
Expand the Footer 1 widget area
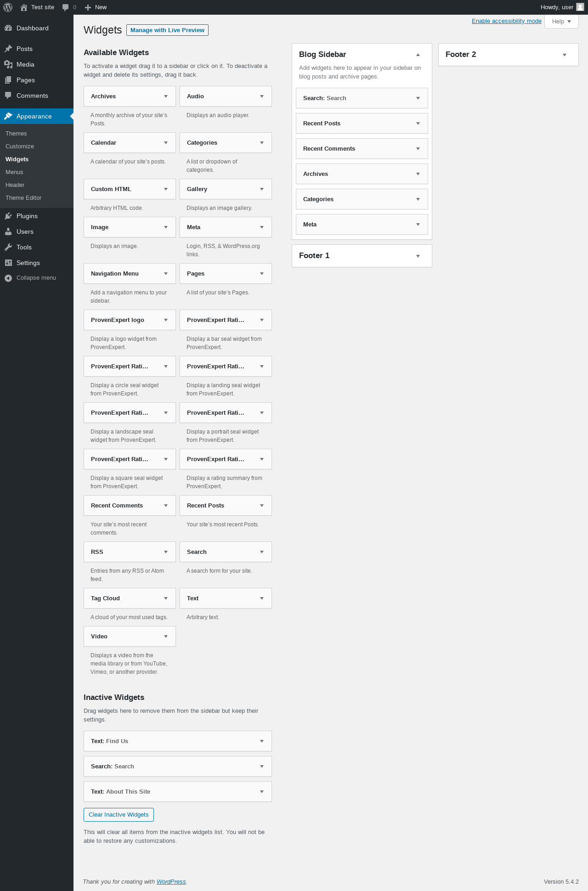418,256
